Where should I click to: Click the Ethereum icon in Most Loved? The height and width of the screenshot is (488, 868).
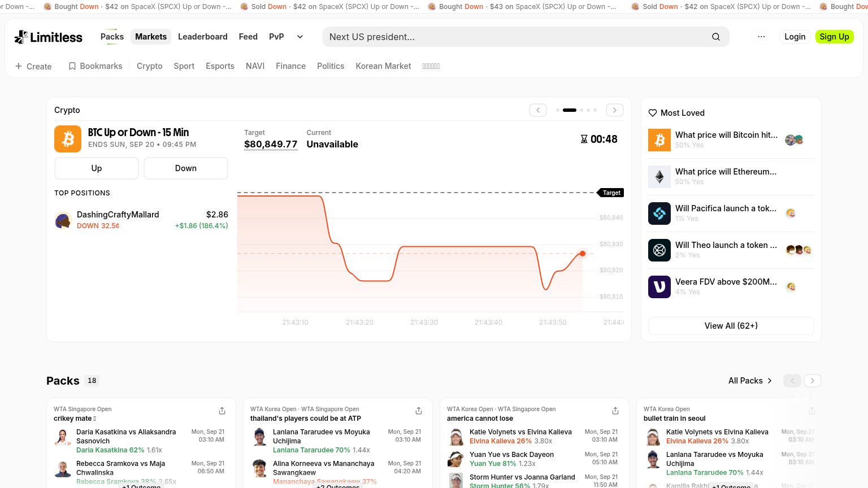tap(659, 177)
